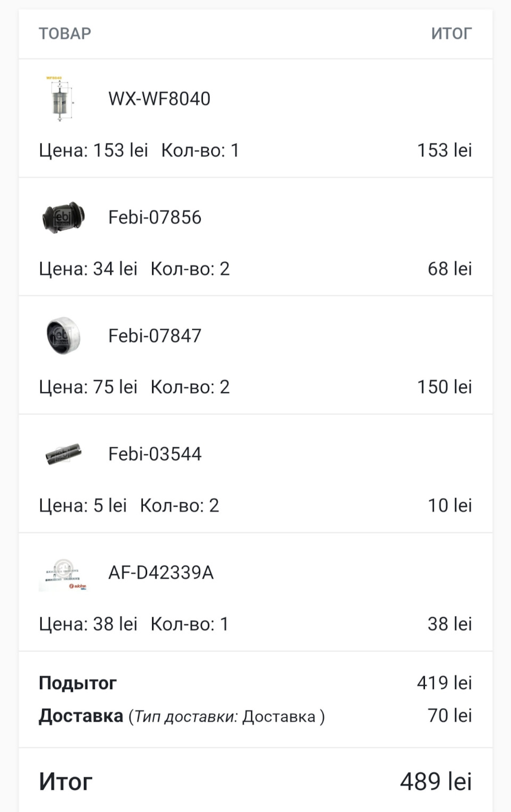Open the Febi-07856 product link

click(155, 217)
